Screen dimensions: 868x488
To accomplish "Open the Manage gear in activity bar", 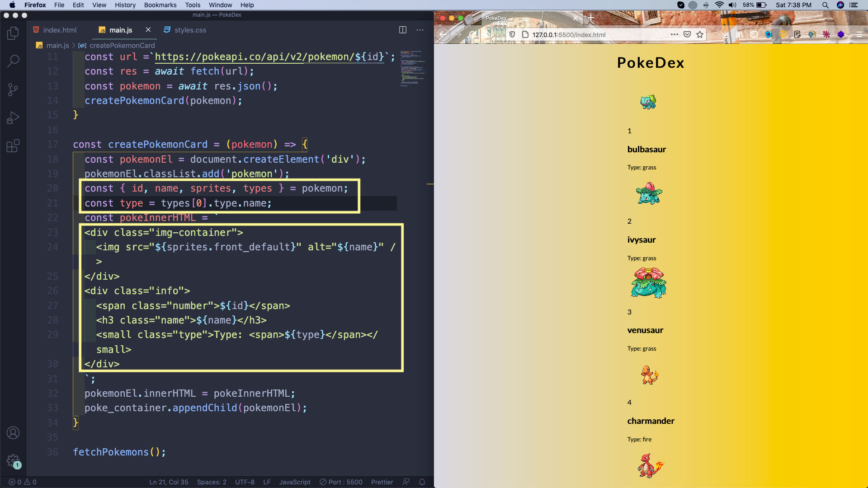I will 13,461.
